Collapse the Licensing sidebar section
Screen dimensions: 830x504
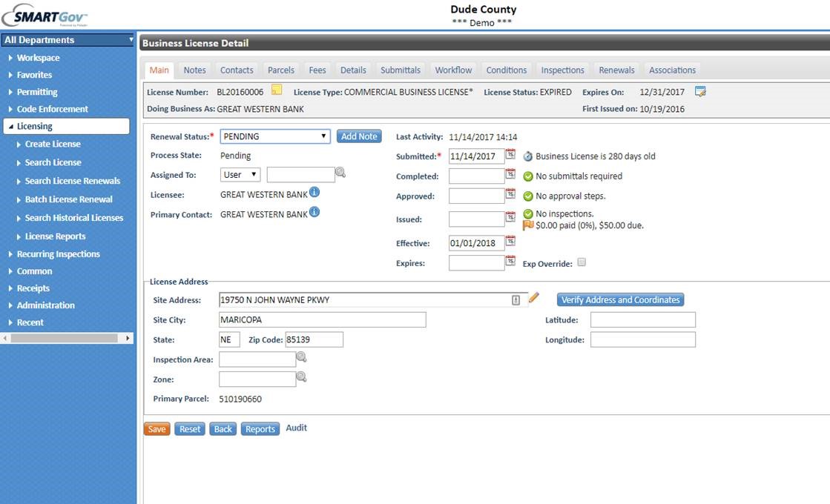(11, 127)
